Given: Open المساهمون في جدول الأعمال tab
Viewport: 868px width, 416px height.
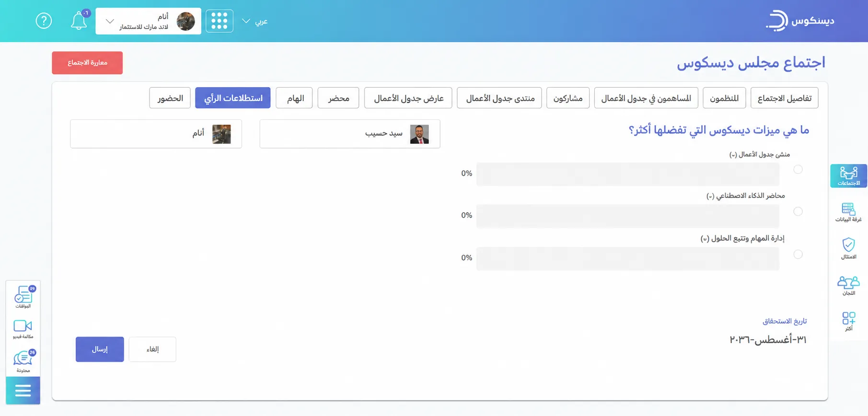Looking at the screenshot, I should tap(646, 98).
